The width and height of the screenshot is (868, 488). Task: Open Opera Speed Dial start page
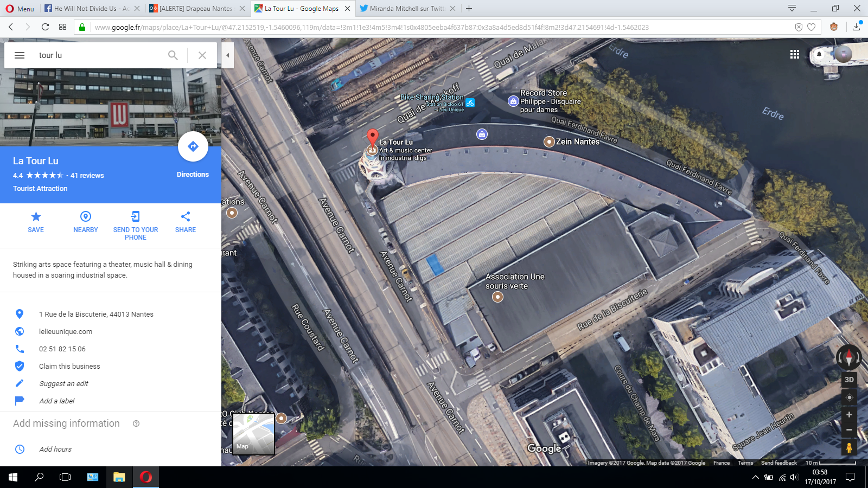coord(62,27)
